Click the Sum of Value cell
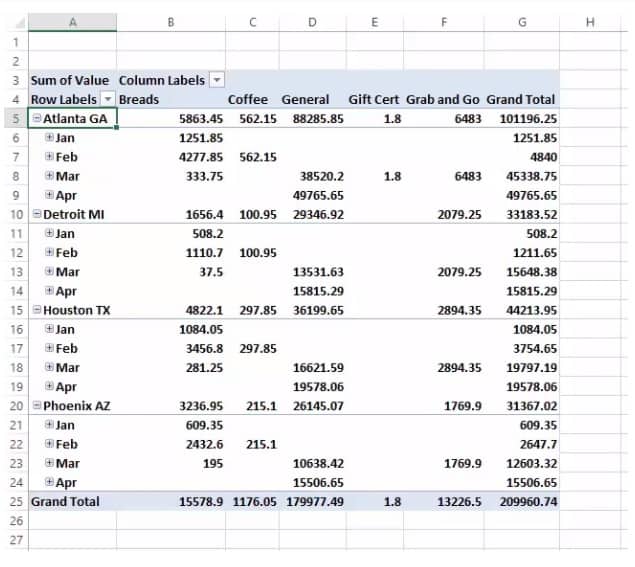 (72, 80)
